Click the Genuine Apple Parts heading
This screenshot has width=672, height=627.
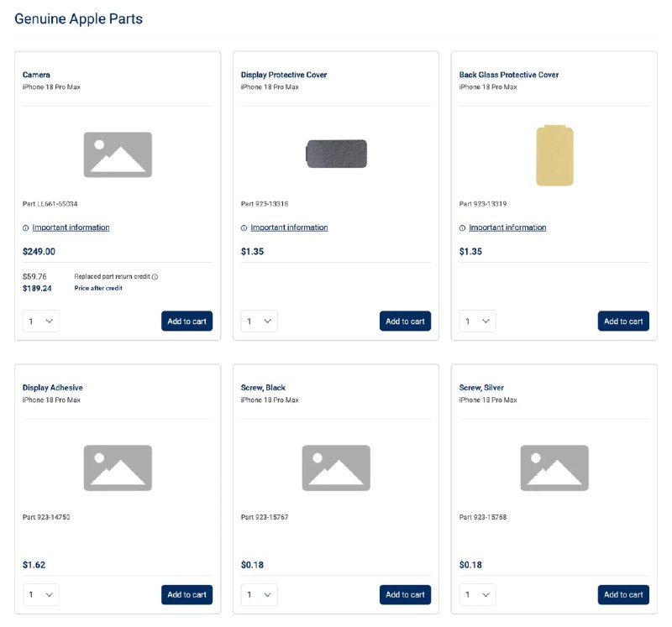78,18
